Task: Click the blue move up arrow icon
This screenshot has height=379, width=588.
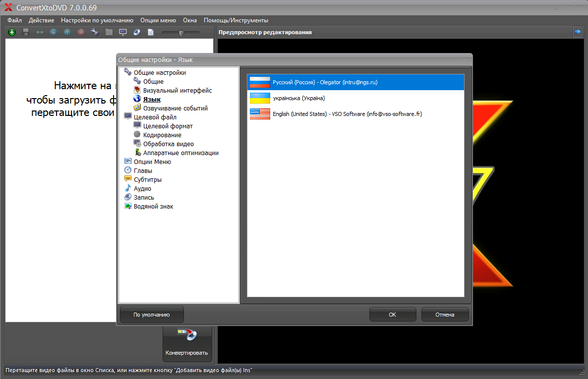Action: pyautogui.click(x=67, y=32)
